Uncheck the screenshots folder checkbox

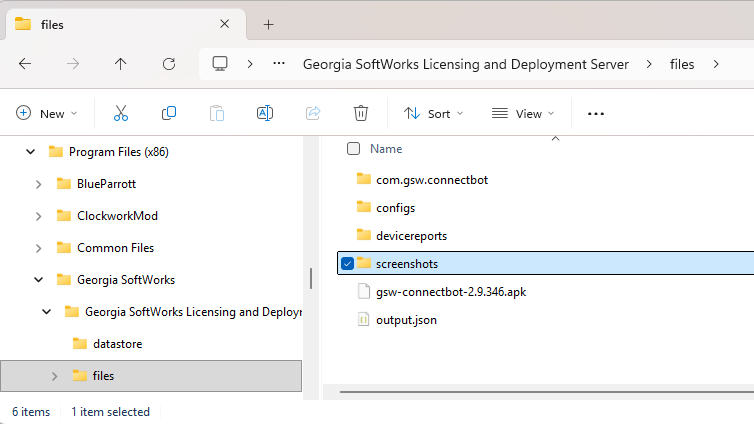tap(348, 264)
